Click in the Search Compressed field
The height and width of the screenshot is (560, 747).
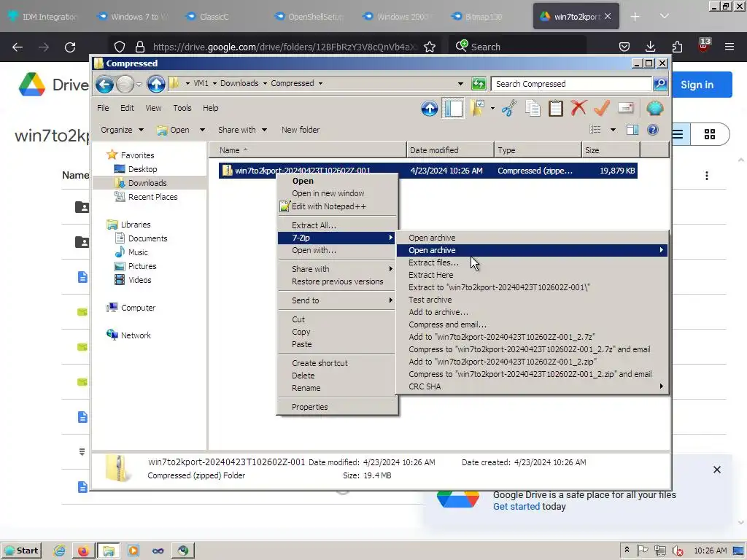click(x=572, y=84)
